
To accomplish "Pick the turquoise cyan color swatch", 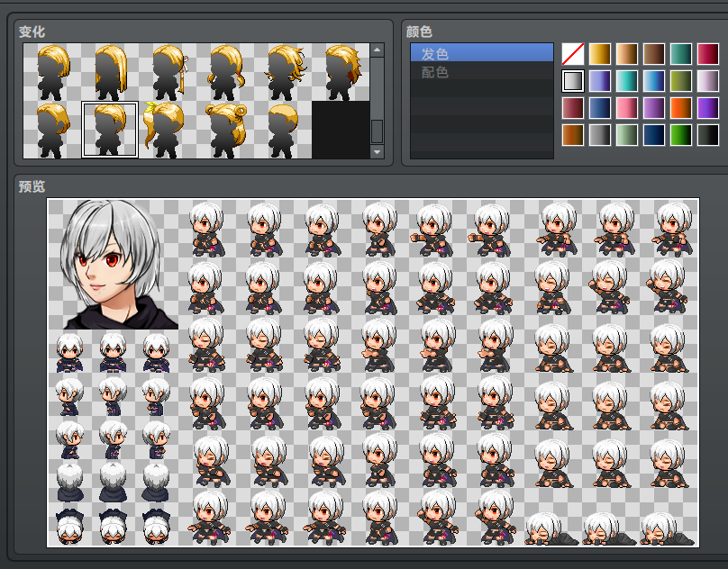I will coord(627,81).
